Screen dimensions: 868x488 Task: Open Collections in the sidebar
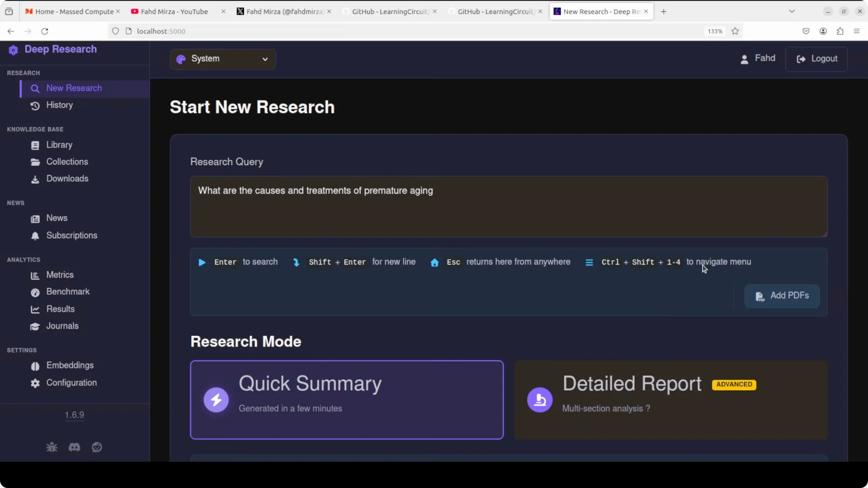click(85, 162)
